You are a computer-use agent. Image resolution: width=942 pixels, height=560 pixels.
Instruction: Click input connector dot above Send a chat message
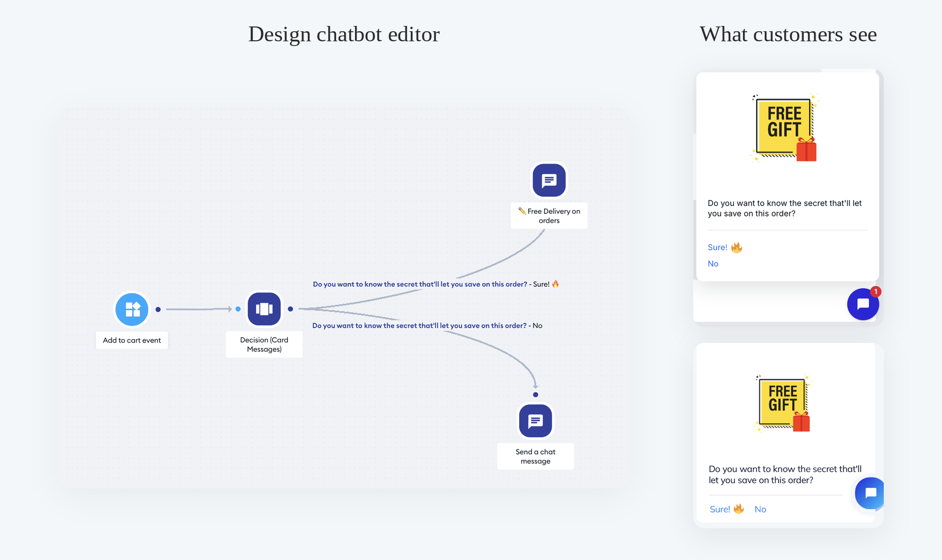click(x=536, y=394)
